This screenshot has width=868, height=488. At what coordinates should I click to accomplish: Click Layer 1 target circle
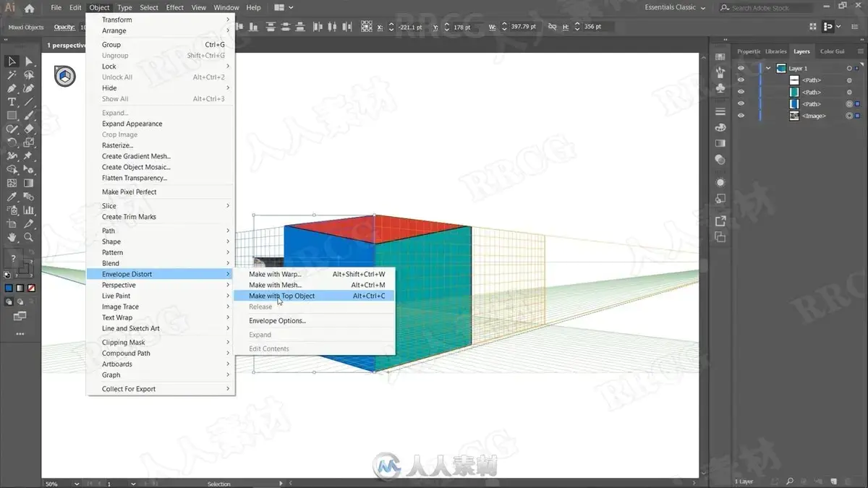[849, 69]
